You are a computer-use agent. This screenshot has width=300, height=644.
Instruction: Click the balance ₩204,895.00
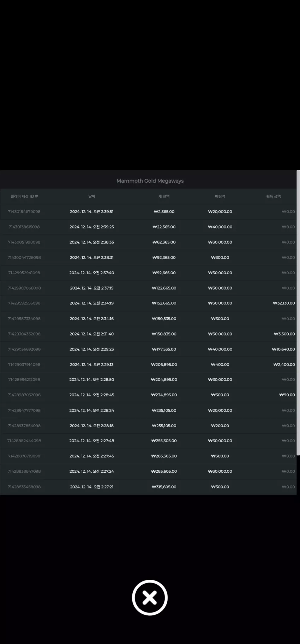pos(164,379)
